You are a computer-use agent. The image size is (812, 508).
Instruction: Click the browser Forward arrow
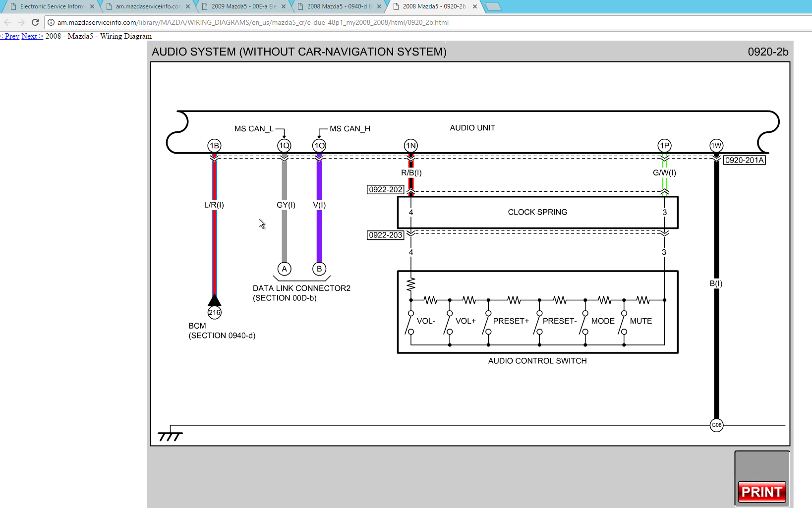pyautogui.click(x=21, y=22)
